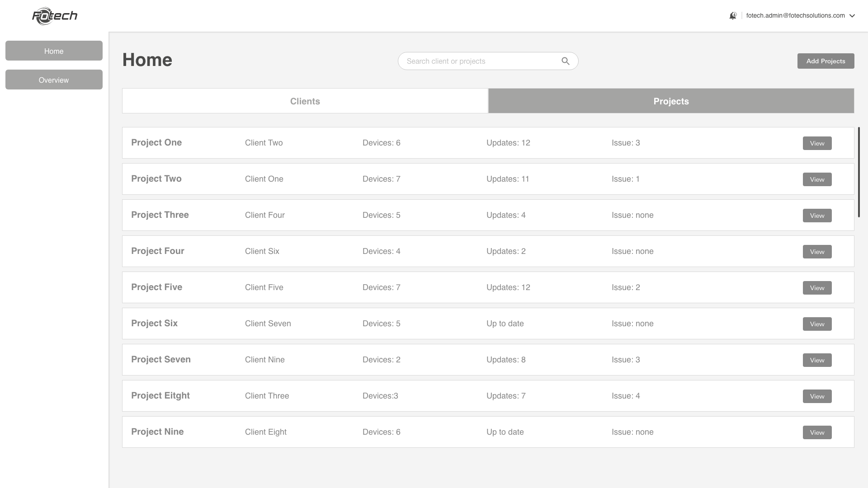The image size is (868, 488).
Task: Click the project list vertical scrollbar
Action: click(x=859, y=172)
